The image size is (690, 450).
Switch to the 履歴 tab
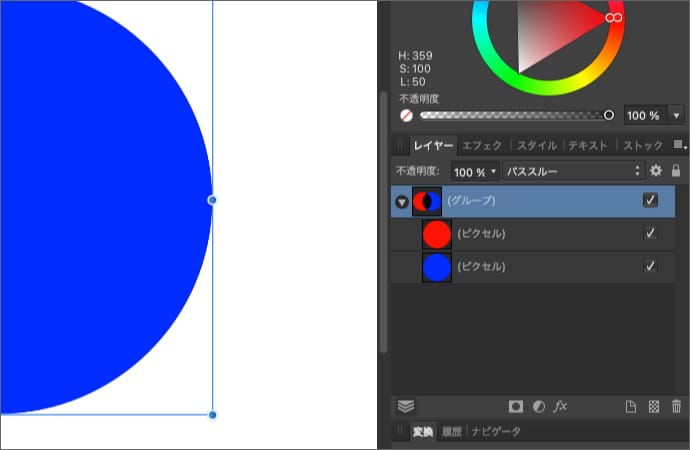tap(452, 432)
